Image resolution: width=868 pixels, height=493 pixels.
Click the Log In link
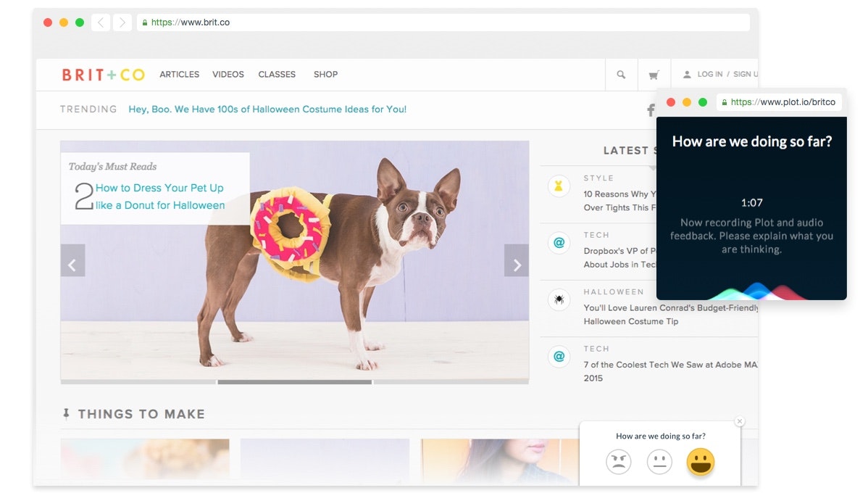(709, 74)
